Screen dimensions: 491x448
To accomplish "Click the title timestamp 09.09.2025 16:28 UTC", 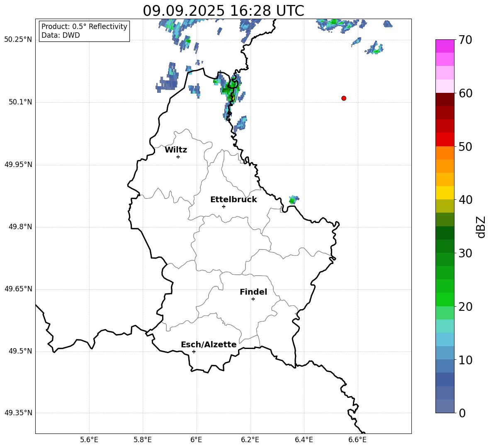I will (x=223, y=11).
